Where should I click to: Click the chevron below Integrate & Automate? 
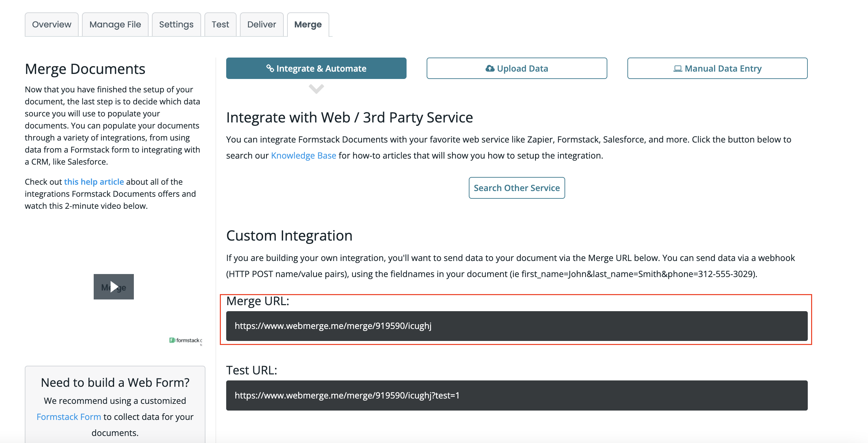(x=316, y=89)
